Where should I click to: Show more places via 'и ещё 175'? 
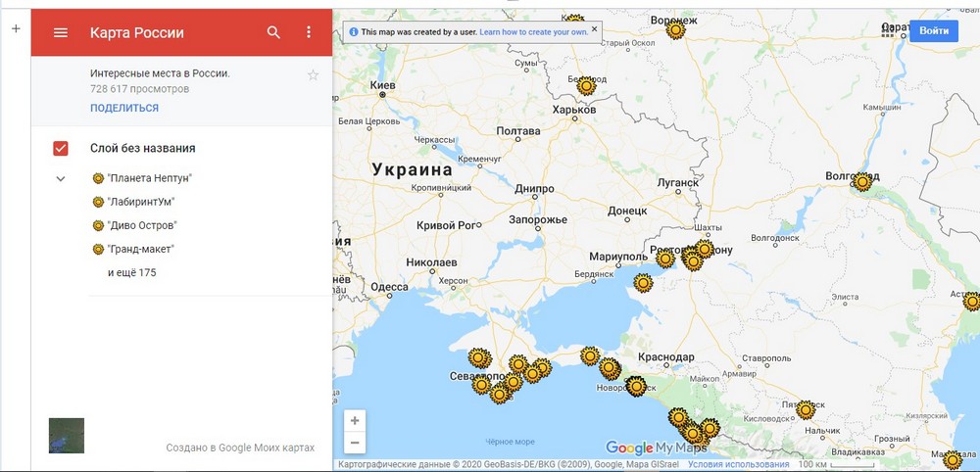132,273
